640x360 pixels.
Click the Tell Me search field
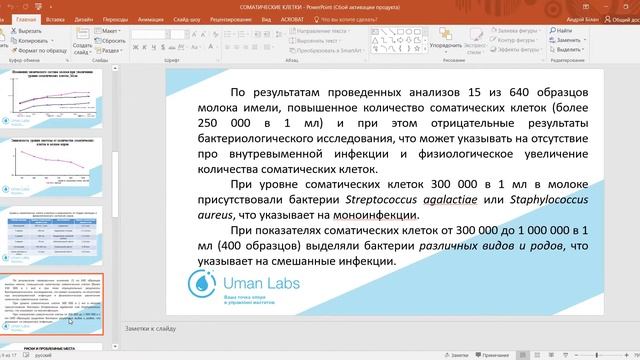346,19
